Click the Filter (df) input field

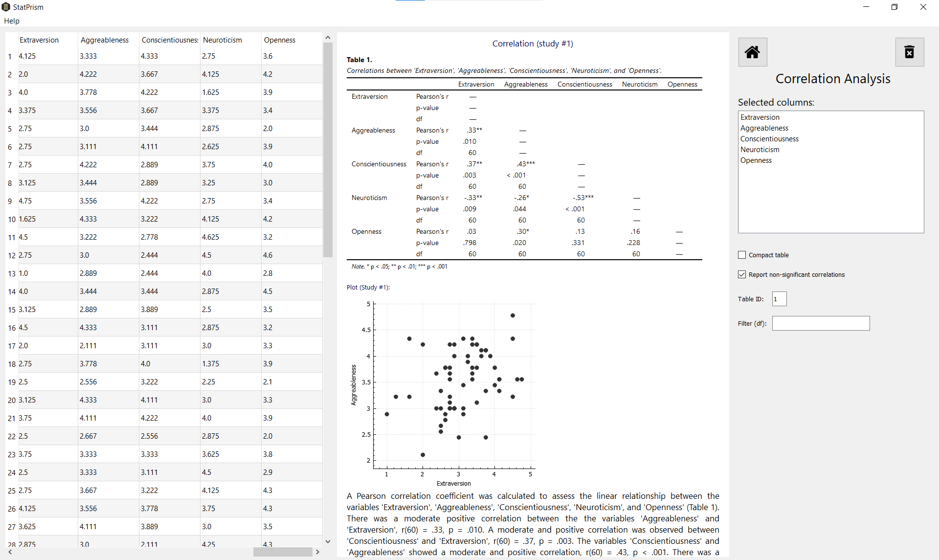(x=821, y=323)
